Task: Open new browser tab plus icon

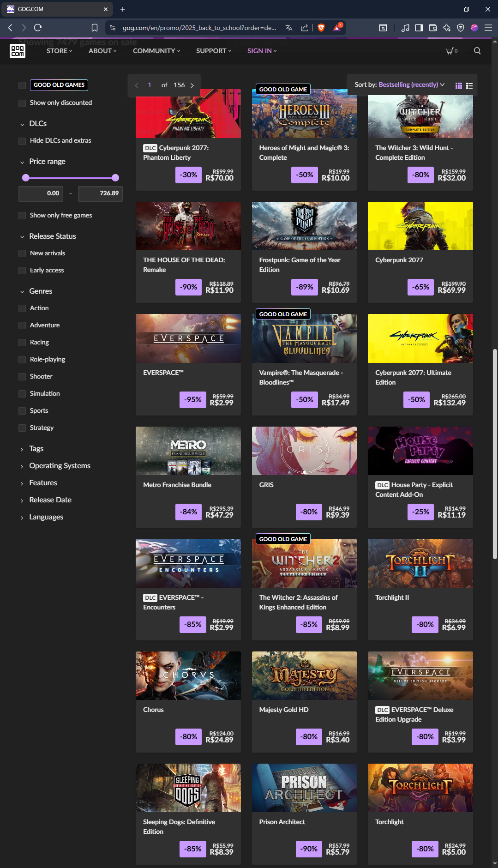Action: click(x=123, y=9)
